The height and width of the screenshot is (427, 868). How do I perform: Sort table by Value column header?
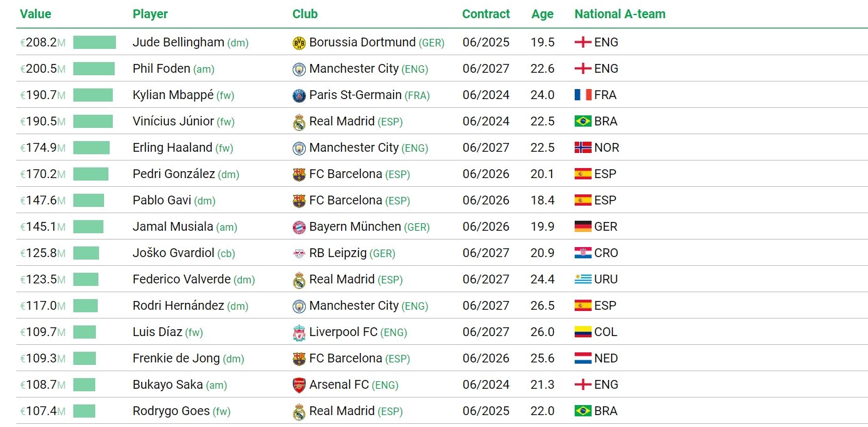(x=36, y=14)
